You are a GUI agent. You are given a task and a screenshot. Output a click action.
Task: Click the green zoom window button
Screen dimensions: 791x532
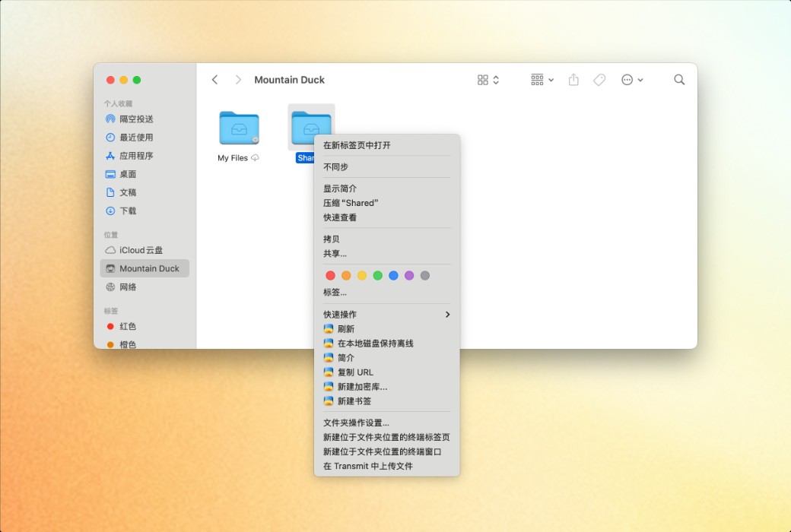point(137,80)
